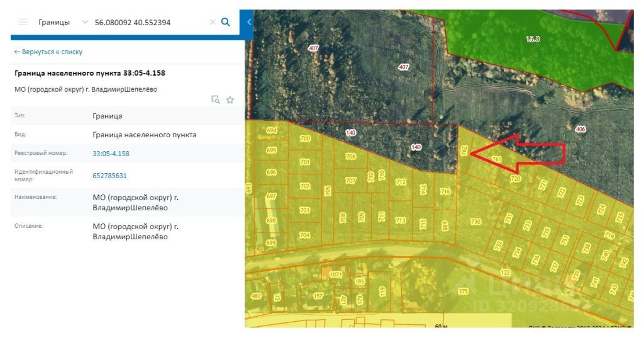This screenshot has width=644, height=340.
Task: Collapse the side panel with the arrow
Action: coord(248,22)
